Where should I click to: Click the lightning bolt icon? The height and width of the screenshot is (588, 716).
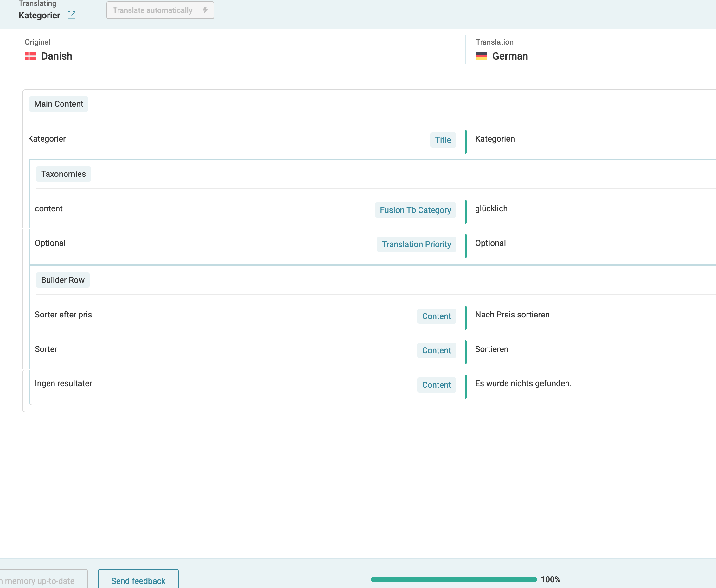[205, 10]
